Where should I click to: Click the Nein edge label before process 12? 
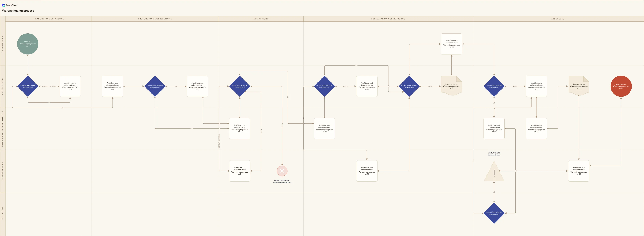point(345,86)
